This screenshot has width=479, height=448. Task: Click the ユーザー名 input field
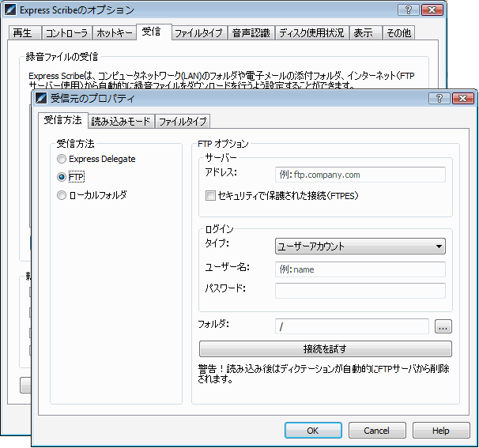[x=360, y=269]
